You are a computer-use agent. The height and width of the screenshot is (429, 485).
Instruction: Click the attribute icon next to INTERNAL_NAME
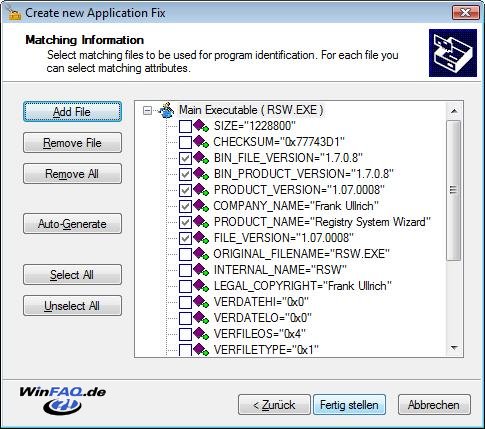click(201, 270)
